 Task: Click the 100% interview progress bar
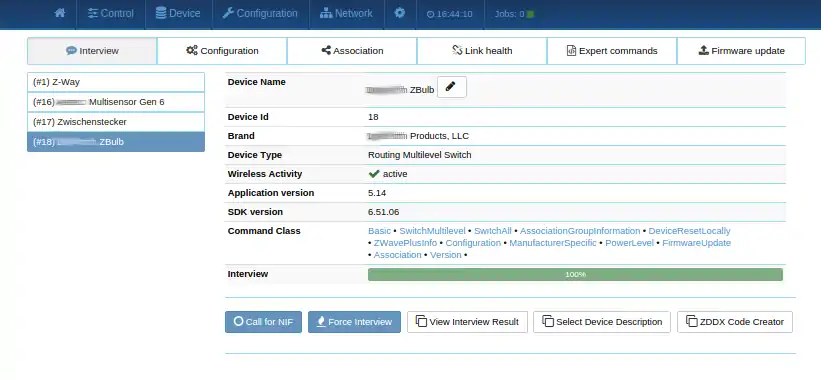[x=575, y=274]
